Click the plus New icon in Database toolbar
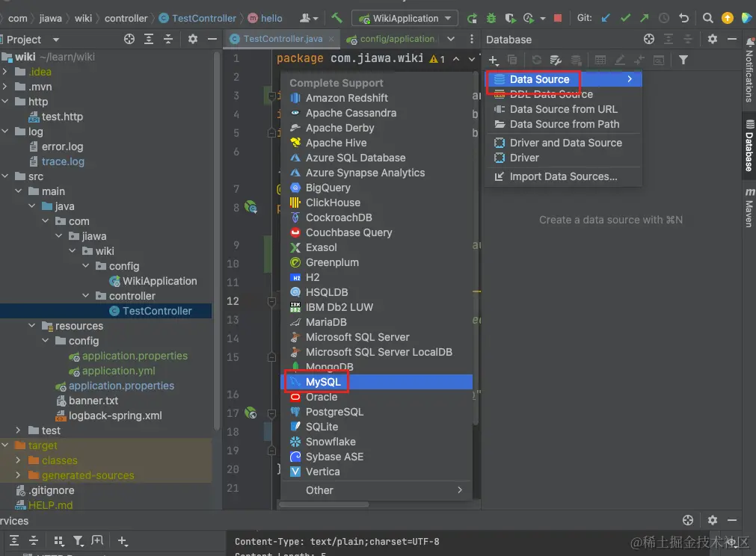The width and height of the screenshot is (756, 556). coord(494,61)
